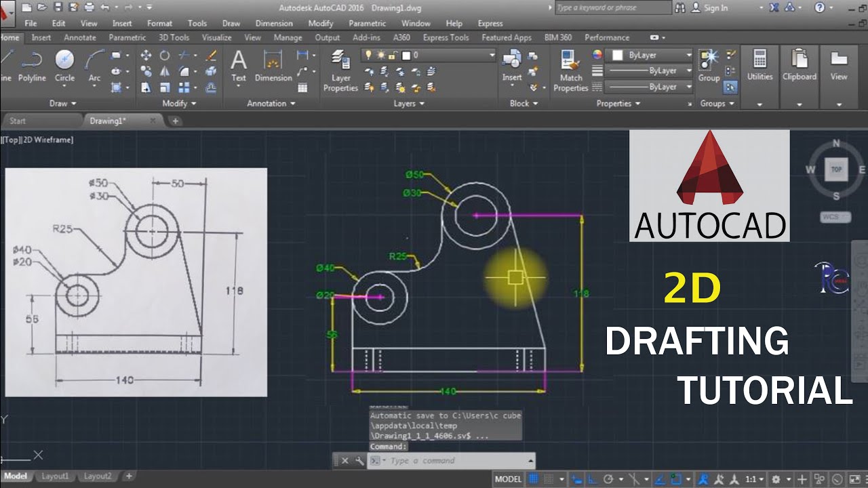Toggle snap mode in status bar
868x488 pixels.
coord(549,479)
